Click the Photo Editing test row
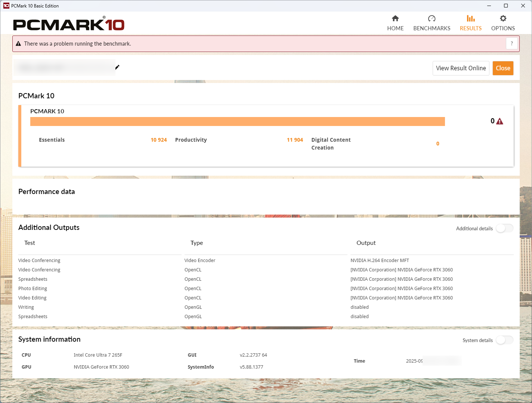Image resolution: width=532 pixels, height=403 pixels. 33,289
